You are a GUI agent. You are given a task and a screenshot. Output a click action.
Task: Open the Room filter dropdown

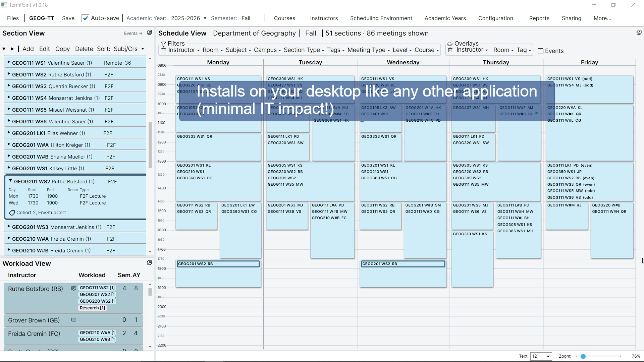(x=212, y=50)
